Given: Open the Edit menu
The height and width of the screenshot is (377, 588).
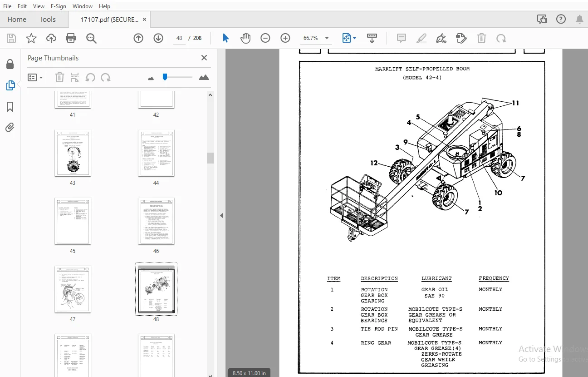Looking at the screenshot, I should 22,6.
